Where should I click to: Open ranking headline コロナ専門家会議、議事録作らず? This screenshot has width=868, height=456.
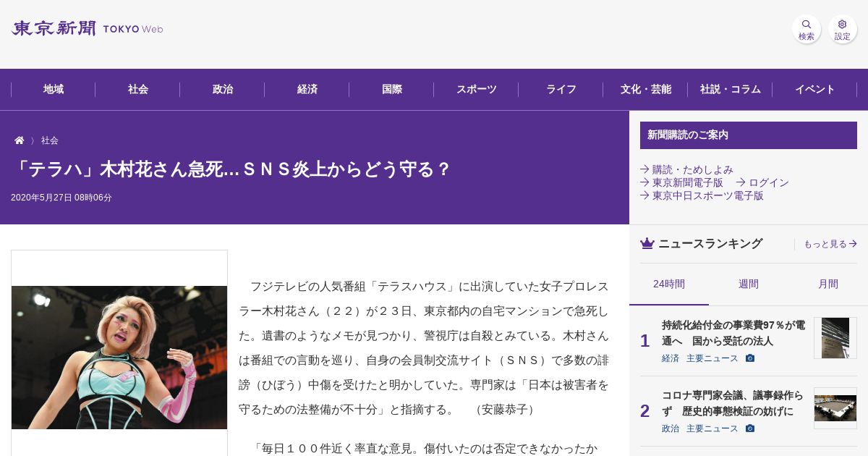click(x=733, y=403)
